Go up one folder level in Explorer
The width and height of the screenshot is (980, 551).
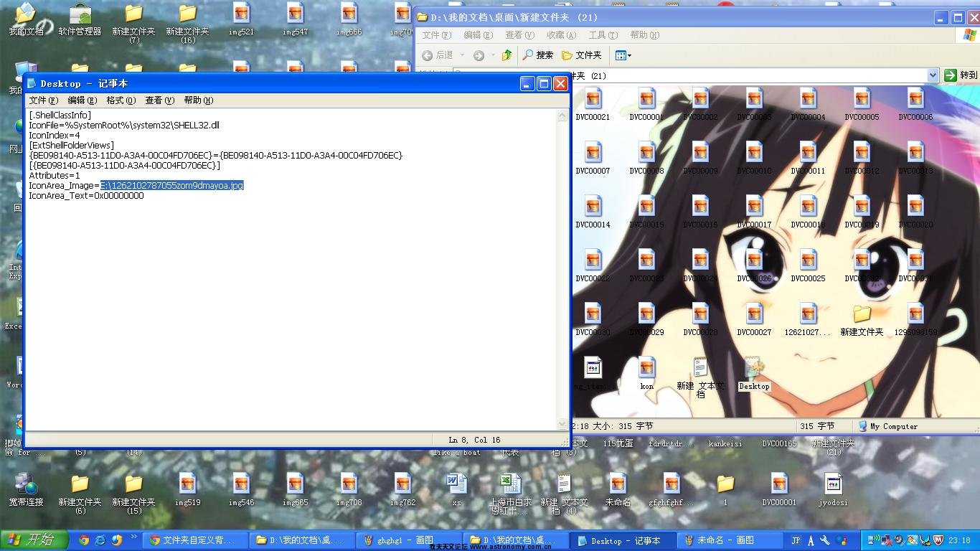[x=507, y=55]
